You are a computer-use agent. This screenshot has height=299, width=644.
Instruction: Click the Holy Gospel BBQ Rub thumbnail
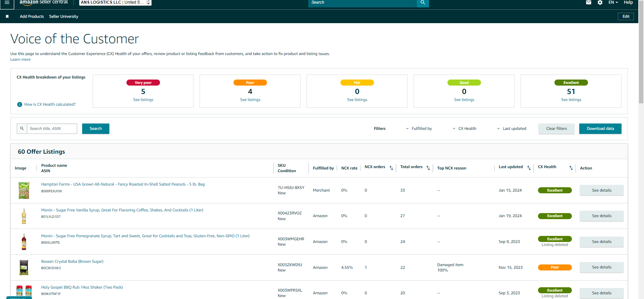click(24, 291)
